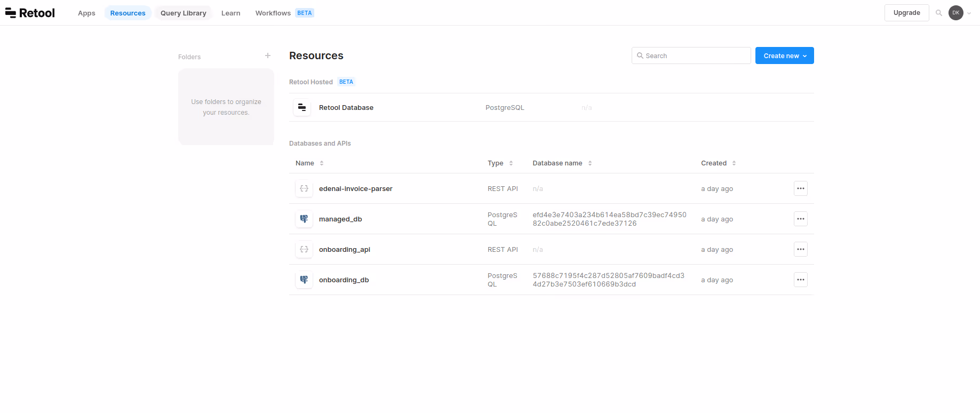Sort resources by Type column arrows
The height and width of the screenshot is (413, 980).
click(511, 163)
